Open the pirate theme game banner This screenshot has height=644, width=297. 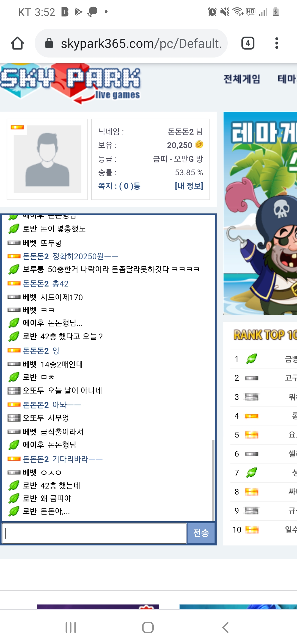260,213
